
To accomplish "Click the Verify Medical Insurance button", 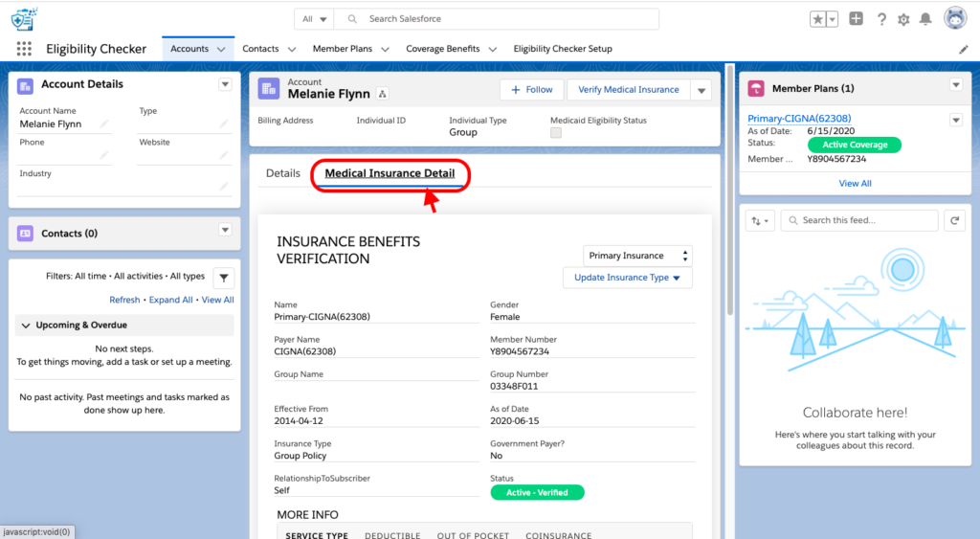I will [629, 90].
